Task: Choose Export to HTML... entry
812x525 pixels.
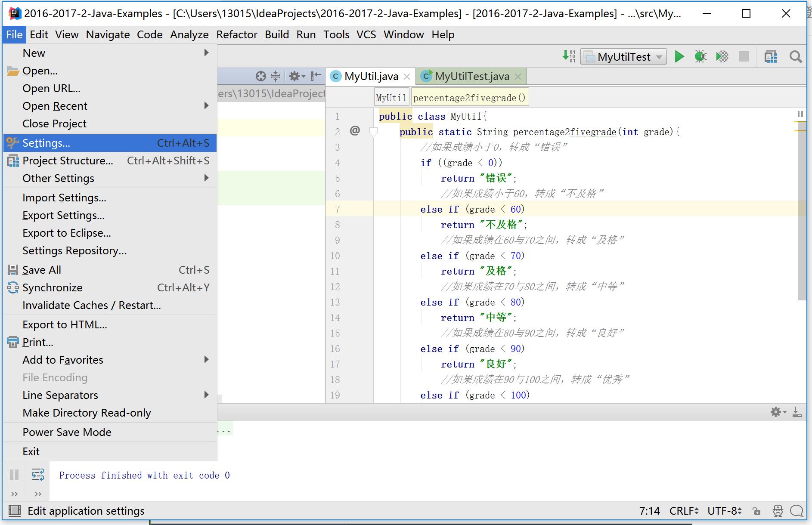Action: [x=110, y=324]
